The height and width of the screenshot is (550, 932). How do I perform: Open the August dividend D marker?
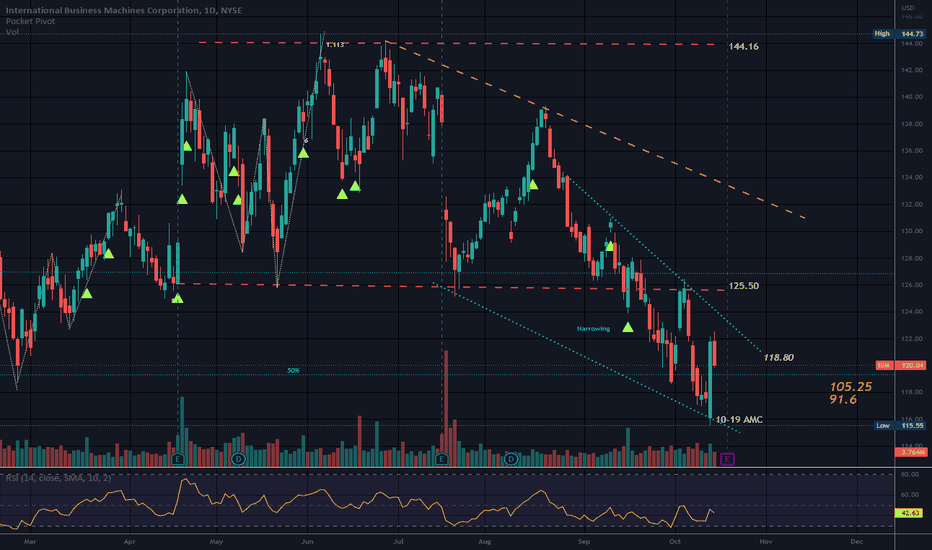511,459
